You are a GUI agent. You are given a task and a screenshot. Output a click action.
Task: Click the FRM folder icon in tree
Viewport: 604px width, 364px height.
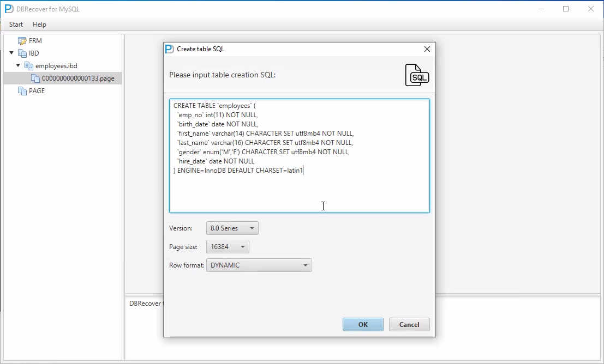[22, 41]
